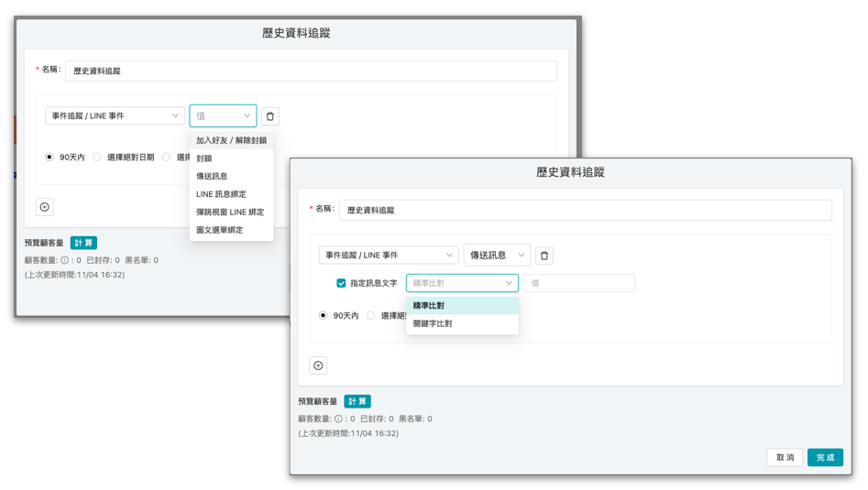Select 關鍵字比對 in dropdown list
The width and height of the screenshot is (868, 490).
pyautogui.click(x=462, y=323)
